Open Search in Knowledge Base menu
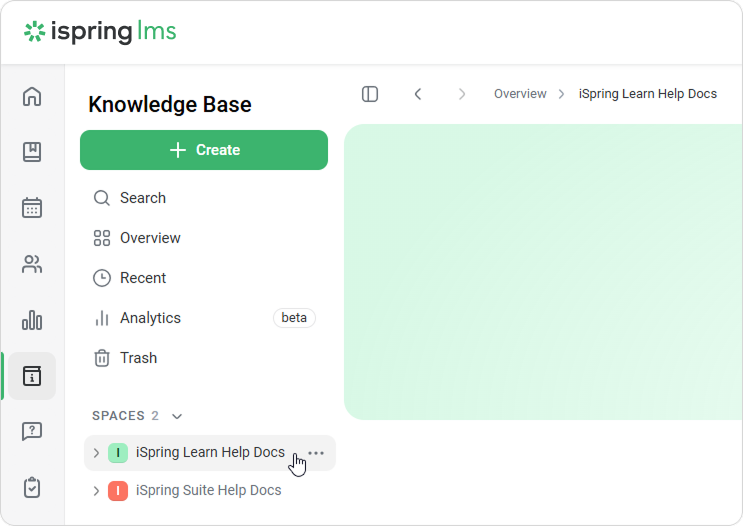743x526 pixels. pos(142,198)
